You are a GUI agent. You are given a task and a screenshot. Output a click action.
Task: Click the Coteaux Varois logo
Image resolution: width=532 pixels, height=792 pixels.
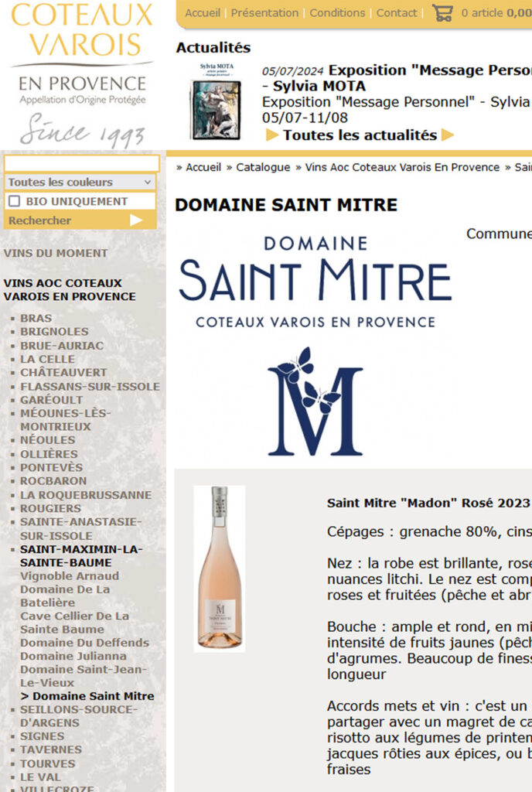[82, 74]
